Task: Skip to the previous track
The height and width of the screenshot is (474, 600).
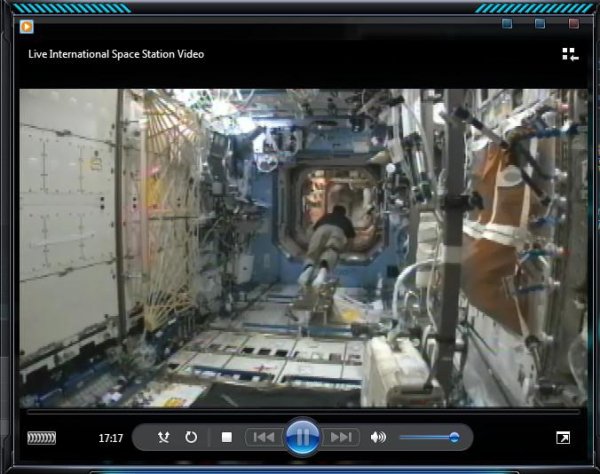Action: coord(264,437)
